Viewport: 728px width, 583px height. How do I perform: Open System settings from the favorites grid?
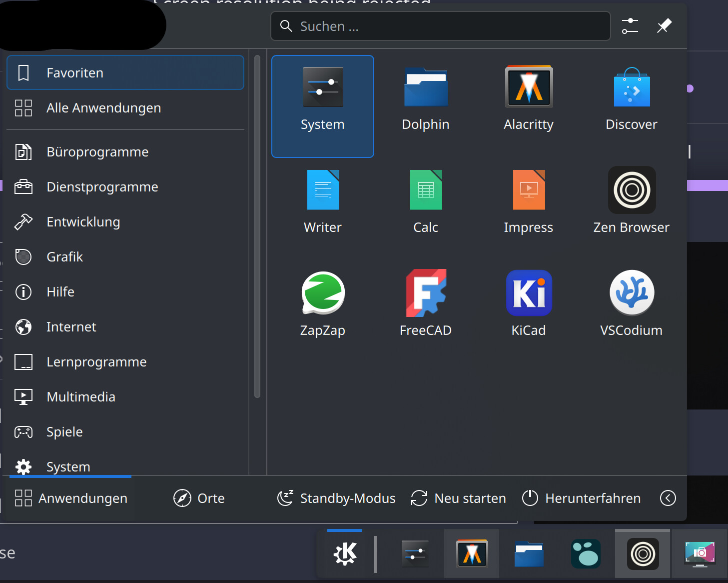click(323, 106)
